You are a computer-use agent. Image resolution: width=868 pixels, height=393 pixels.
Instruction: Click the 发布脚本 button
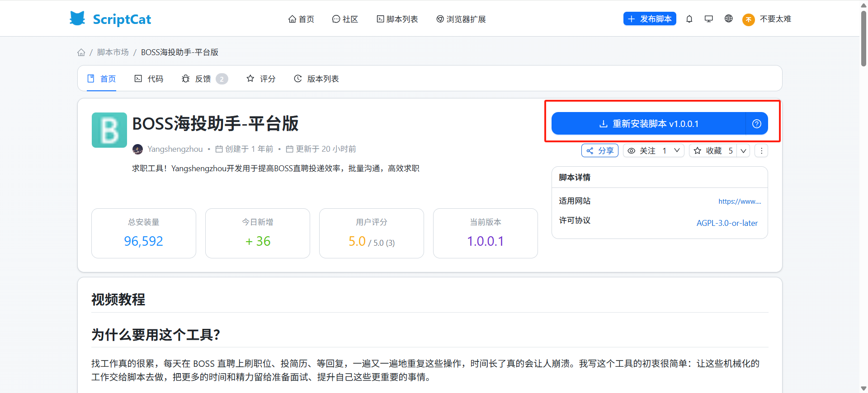[650, 19]
